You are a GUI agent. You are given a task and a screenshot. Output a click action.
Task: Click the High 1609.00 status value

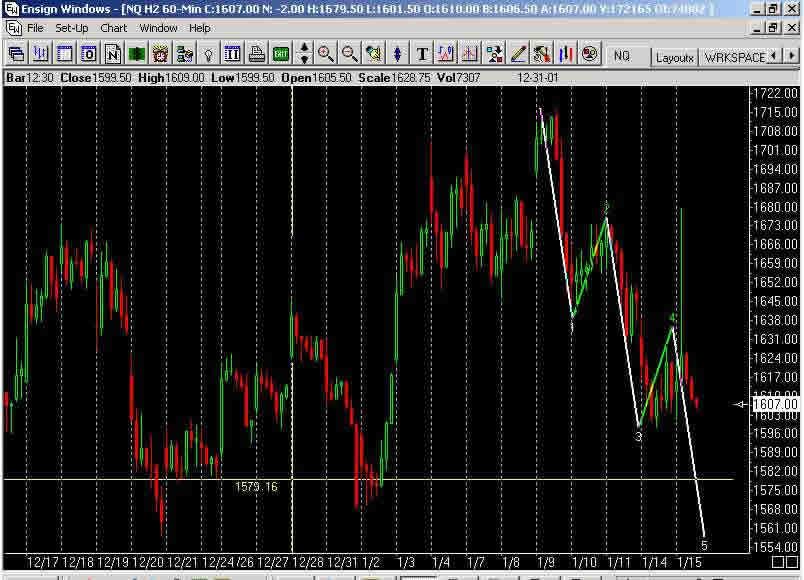pyautogui.click(x=171, y=78)
